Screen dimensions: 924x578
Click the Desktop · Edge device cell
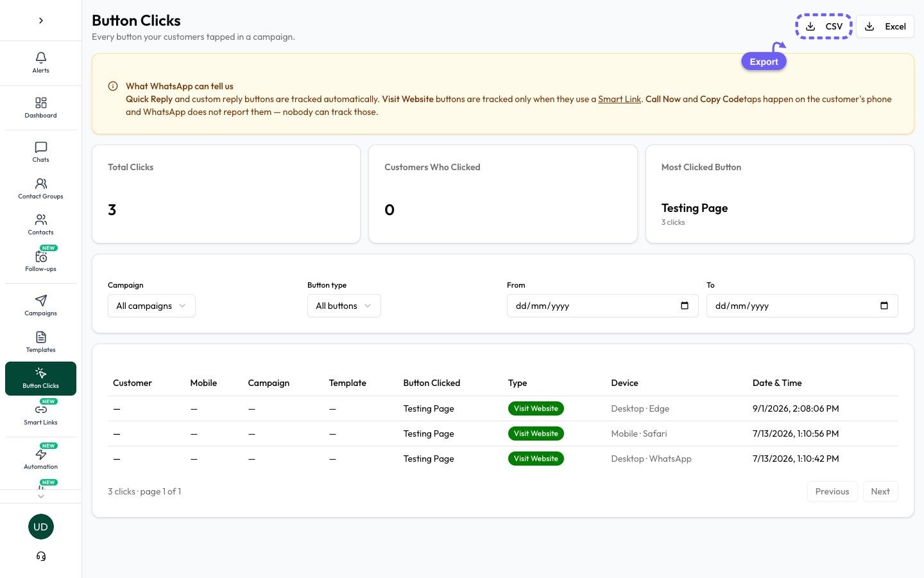[x=640, y=408]
